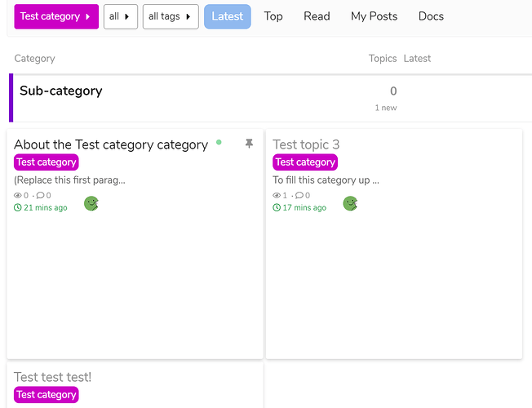
Task: Click Test category badge on About topic
Action: click(x=47, y=162)
